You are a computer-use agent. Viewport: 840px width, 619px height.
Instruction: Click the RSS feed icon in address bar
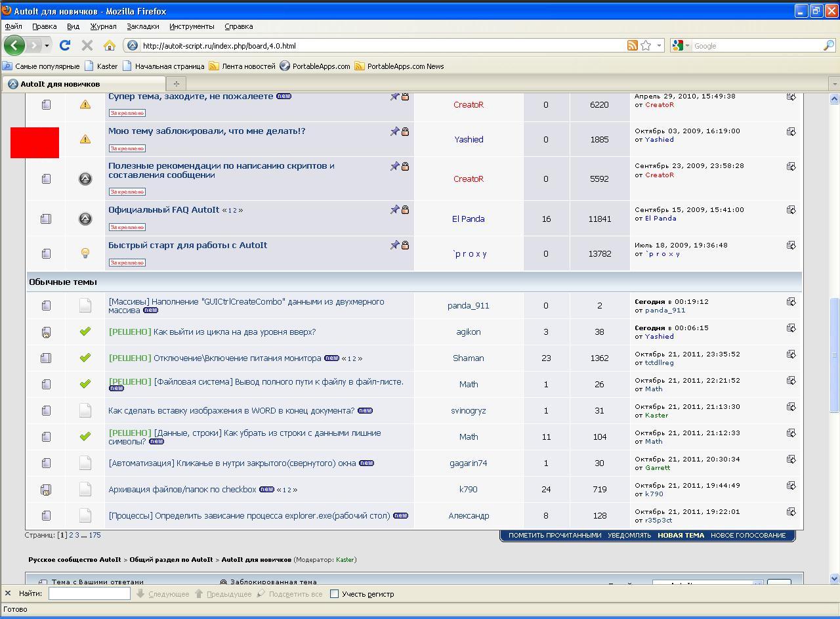pos(632,45)
